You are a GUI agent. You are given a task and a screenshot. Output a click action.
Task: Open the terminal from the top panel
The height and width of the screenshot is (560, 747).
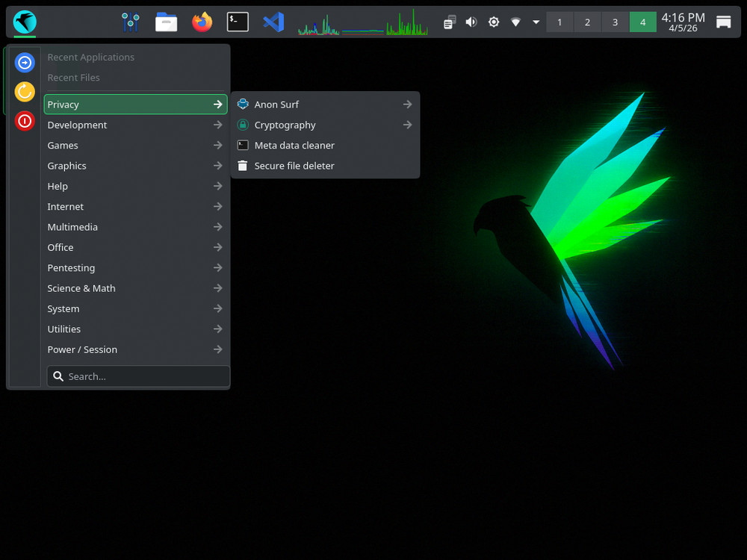[x=238, y=22]
